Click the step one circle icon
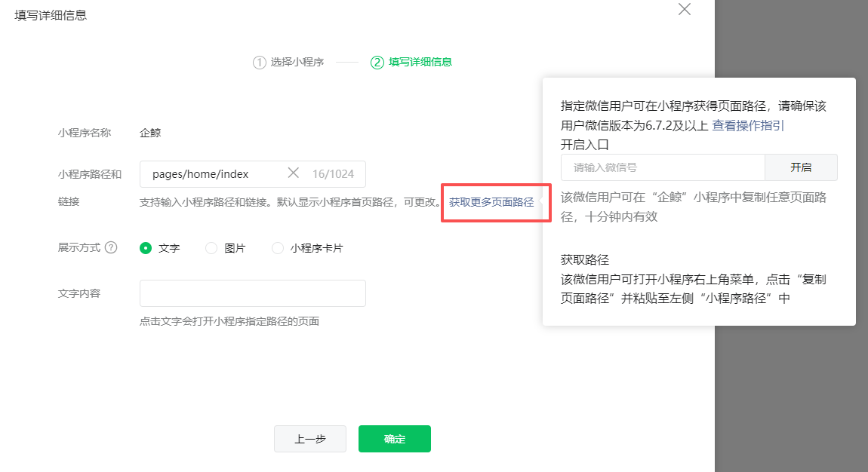The height and width of the screenshot is (472, 868). tap(261, 62)
